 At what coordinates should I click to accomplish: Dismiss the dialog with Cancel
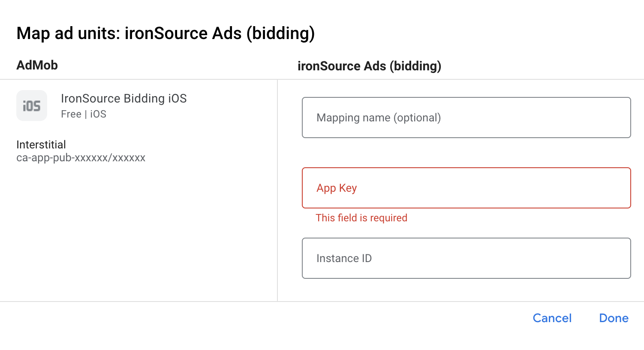pyautogui.click(x=552, y=318)
